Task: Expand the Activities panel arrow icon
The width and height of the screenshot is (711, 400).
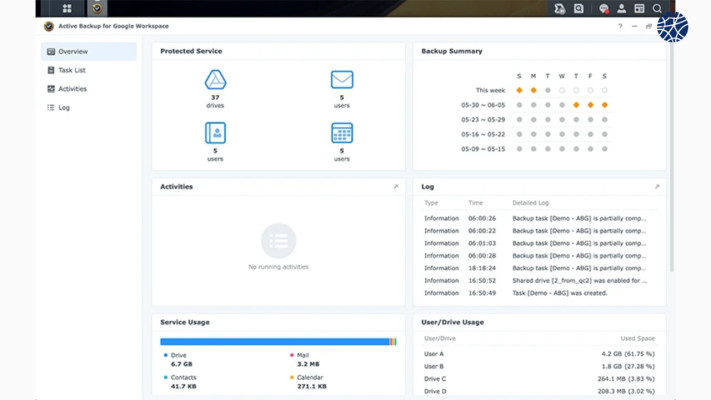Action: coord(396,186)
